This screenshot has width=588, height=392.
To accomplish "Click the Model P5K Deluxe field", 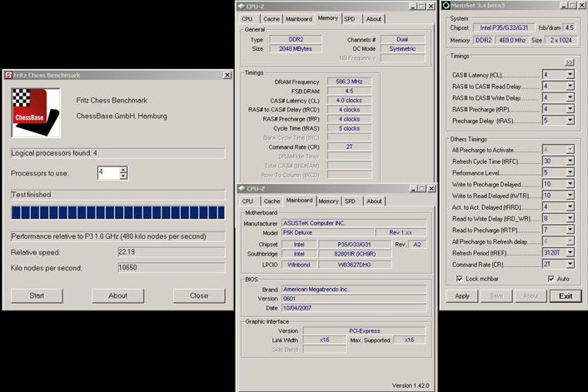I will (x=327, y=232).
